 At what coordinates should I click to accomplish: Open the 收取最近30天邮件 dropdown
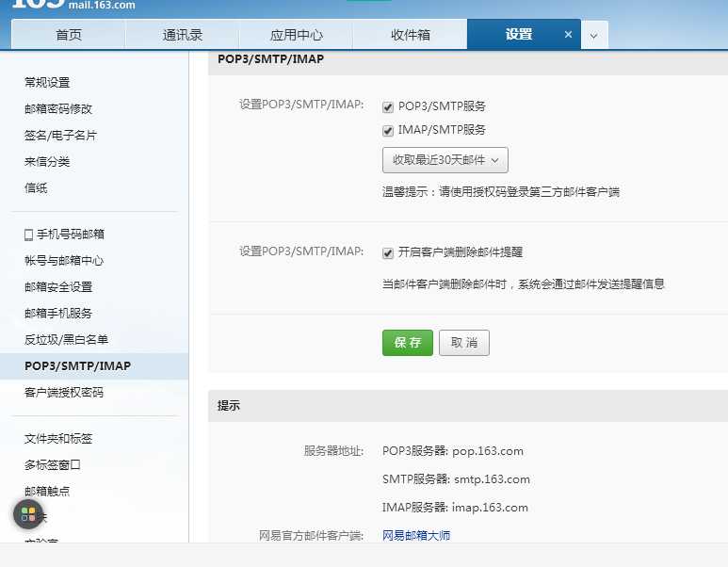point(445,160)
